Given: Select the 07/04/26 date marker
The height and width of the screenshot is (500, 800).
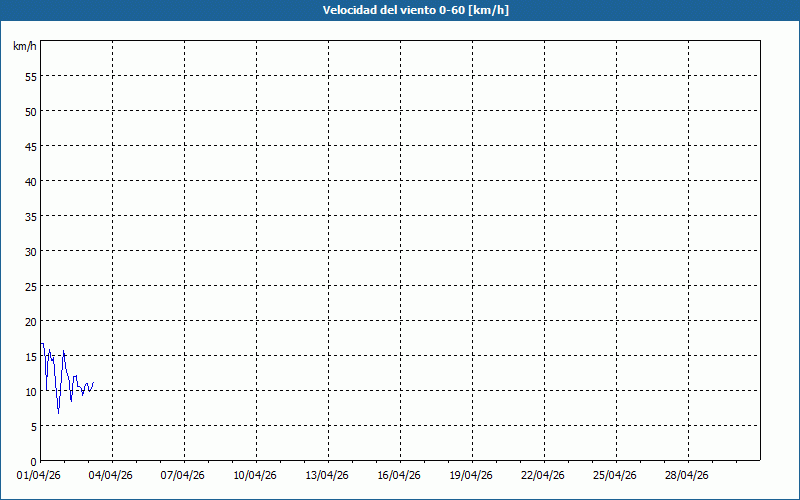Looking at the screenshot, I should point(184,476).
